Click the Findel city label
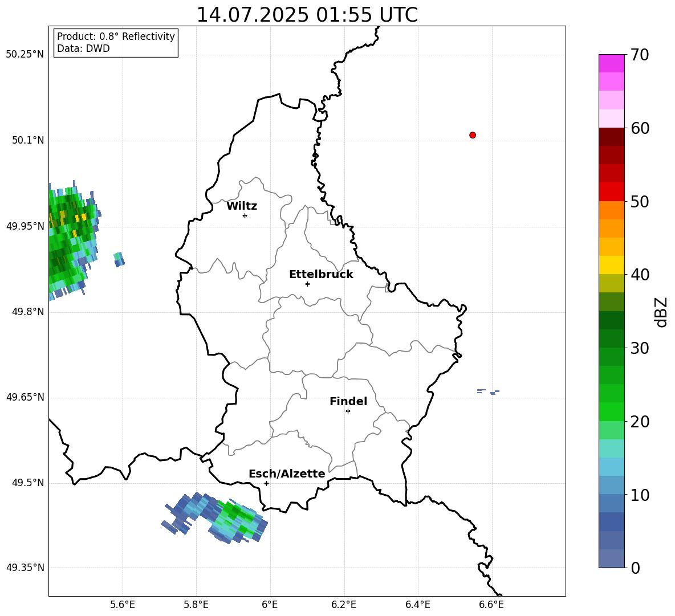 348,401
